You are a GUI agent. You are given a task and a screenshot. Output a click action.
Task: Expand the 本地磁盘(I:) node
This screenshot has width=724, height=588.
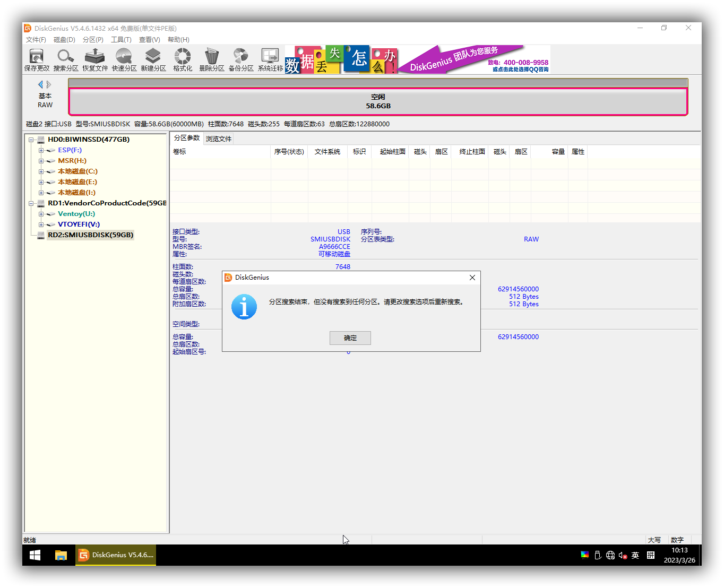click(x=41, y=193)
